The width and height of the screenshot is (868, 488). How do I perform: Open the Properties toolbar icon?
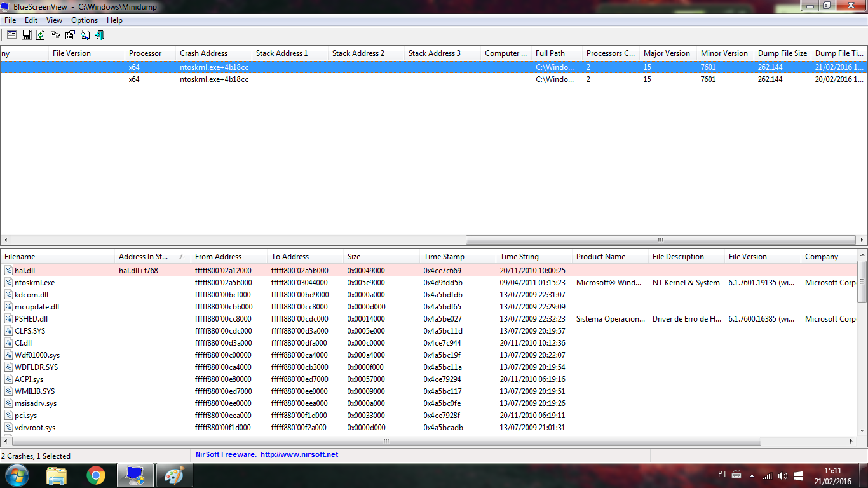coord(70,35)
